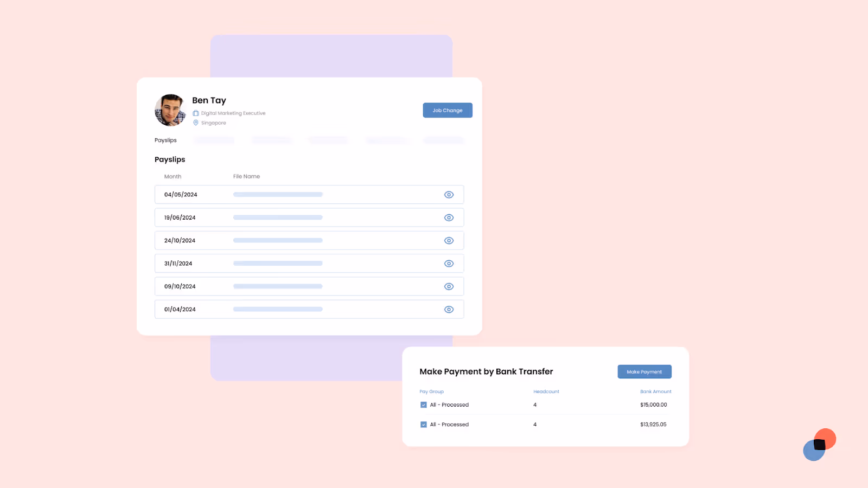The height and width of the screenshot is (488, 868).
Task: Select the 31/11/2024 date cell
Action: tap(178, 264)
